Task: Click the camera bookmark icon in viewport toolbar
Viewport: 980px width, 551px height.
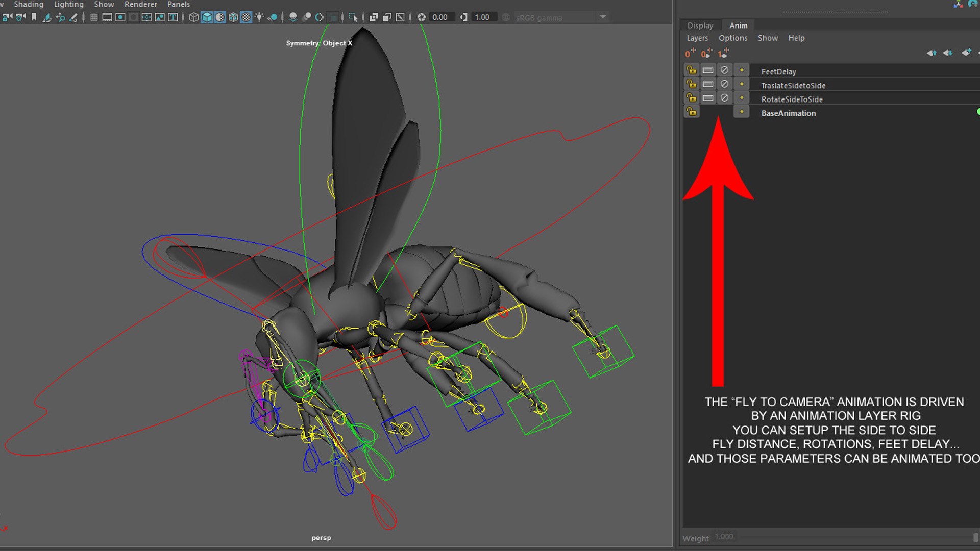Action: point(34,17)
